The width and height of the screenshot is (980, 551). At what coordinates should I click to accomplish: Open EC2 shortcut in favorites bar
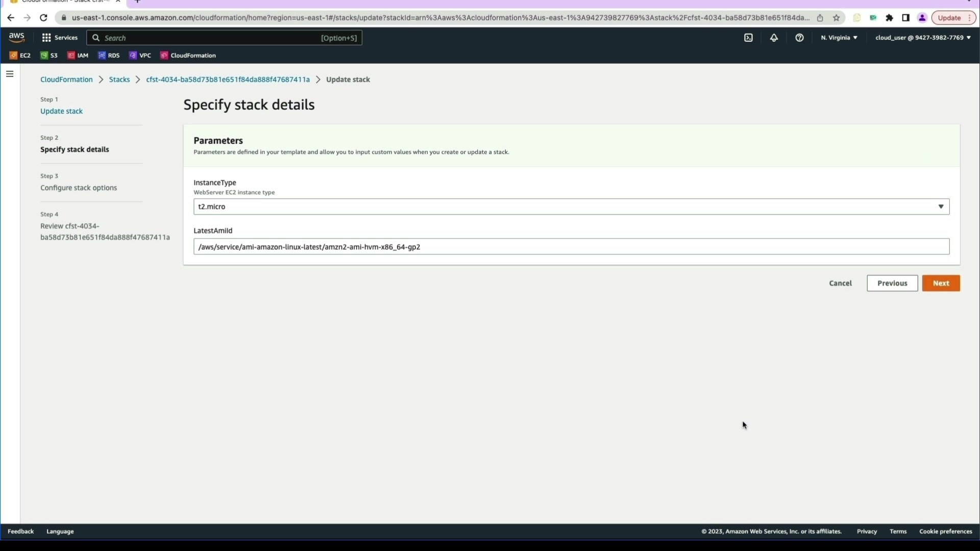tap(20, 56)
